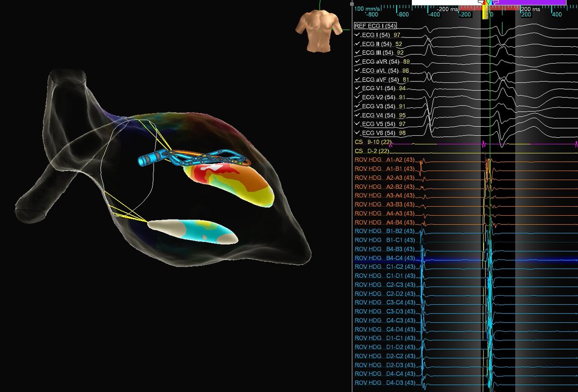The height and width of the screenshot is (392, 578).
Task: Toggle the ECG aVR trace checkmark
Action: click(357, 62)
